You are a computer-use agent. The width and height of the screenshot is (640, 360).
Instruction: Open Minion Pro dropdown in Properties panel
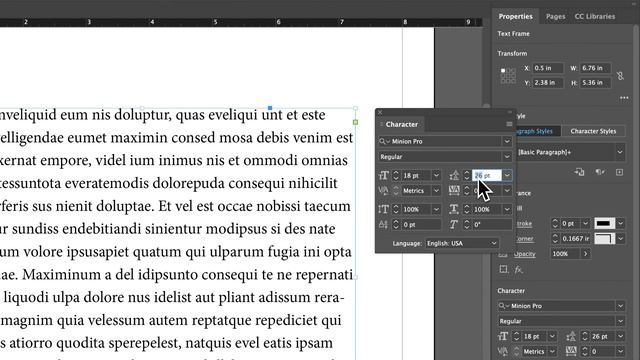tap(620, 306)
